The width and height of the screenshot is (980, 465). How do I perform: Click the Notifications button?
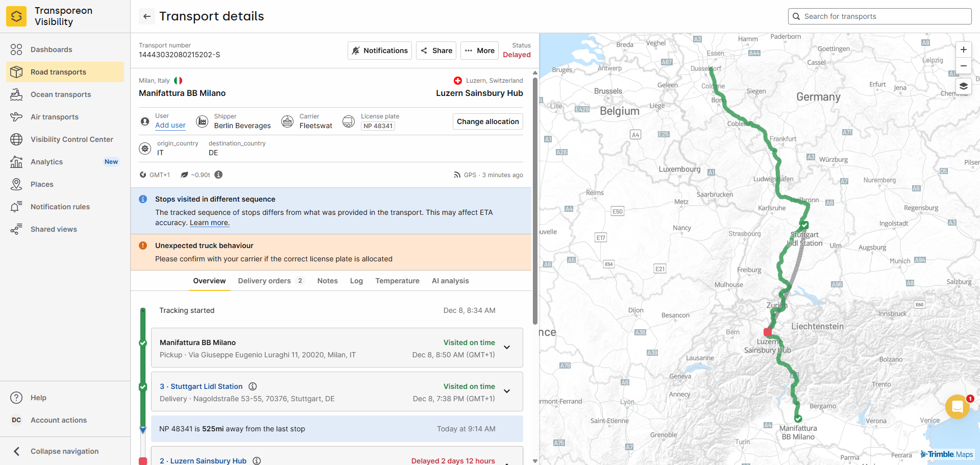coord(380,51)
